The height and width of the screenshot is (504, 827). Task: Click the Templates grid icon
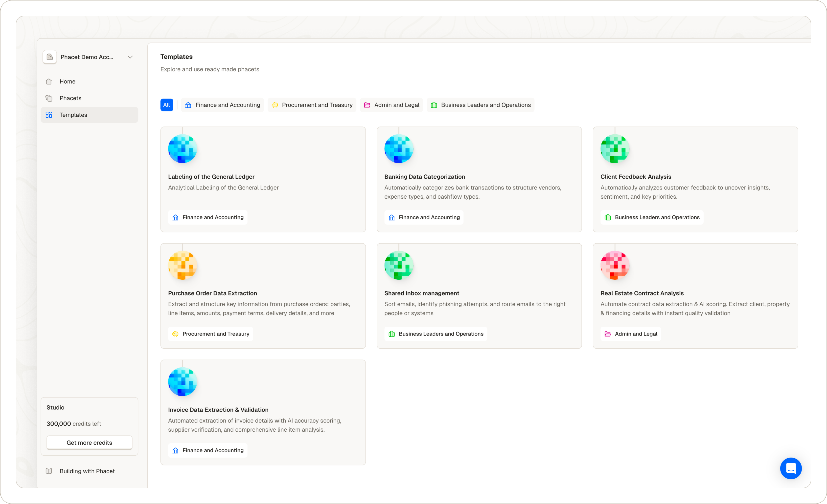pyautogui.click(x=49, y=115)
